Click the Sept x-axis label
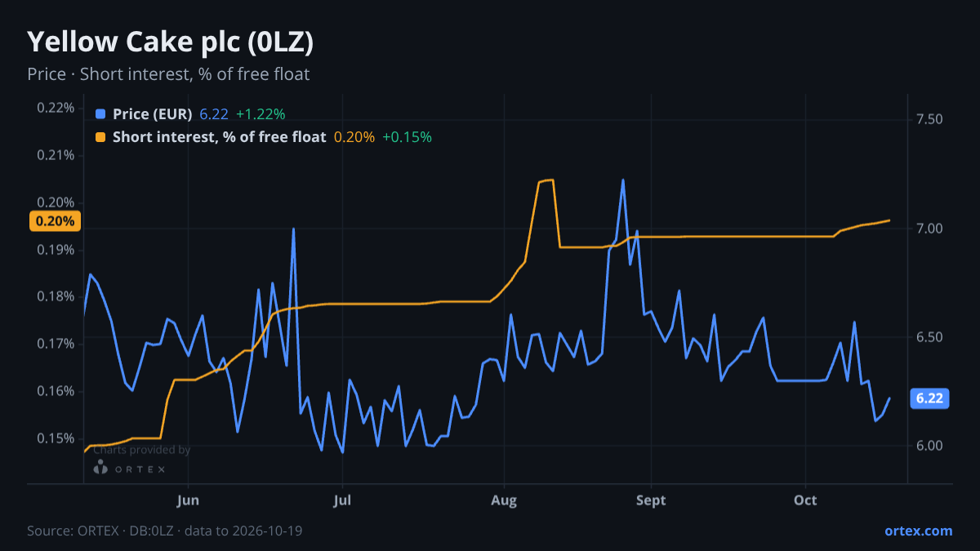 pyautogui.click(x=651, y=500)
